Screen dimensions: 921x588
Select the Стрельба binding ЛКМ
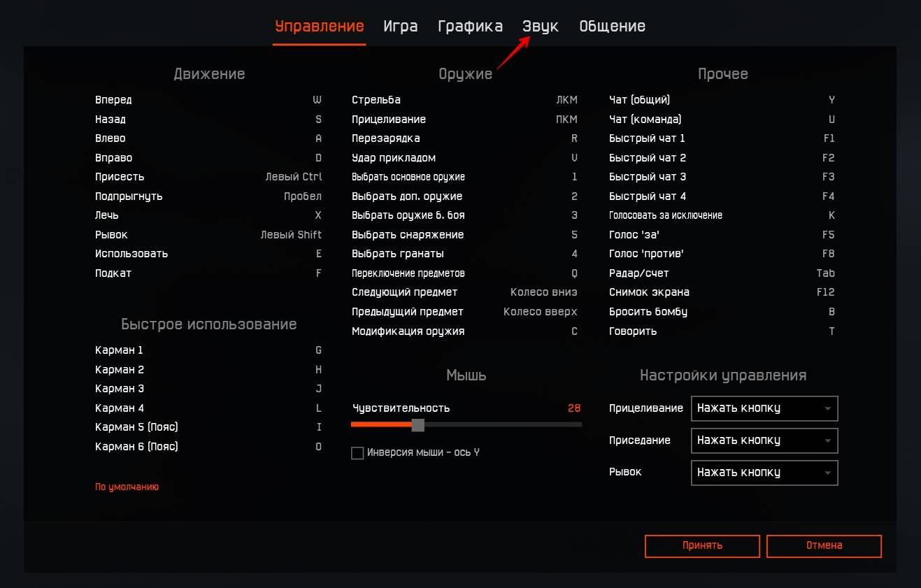pos(566,100)
